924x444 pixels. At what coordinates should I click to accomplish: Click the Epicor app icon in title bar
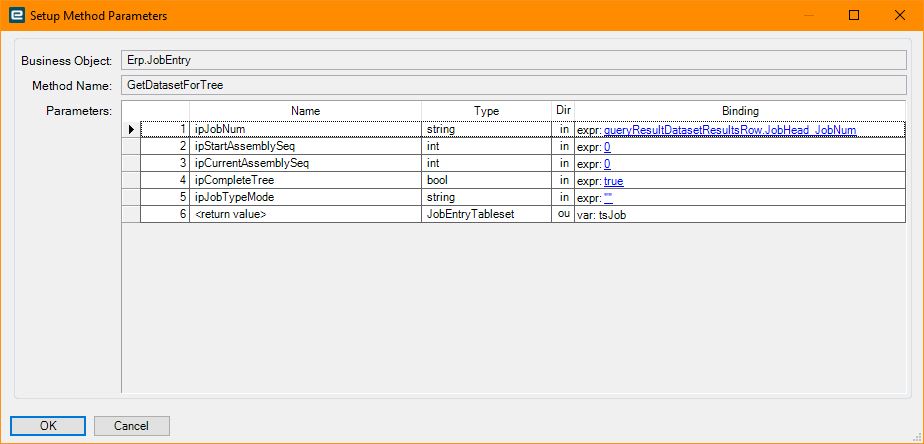pos(16,15)
